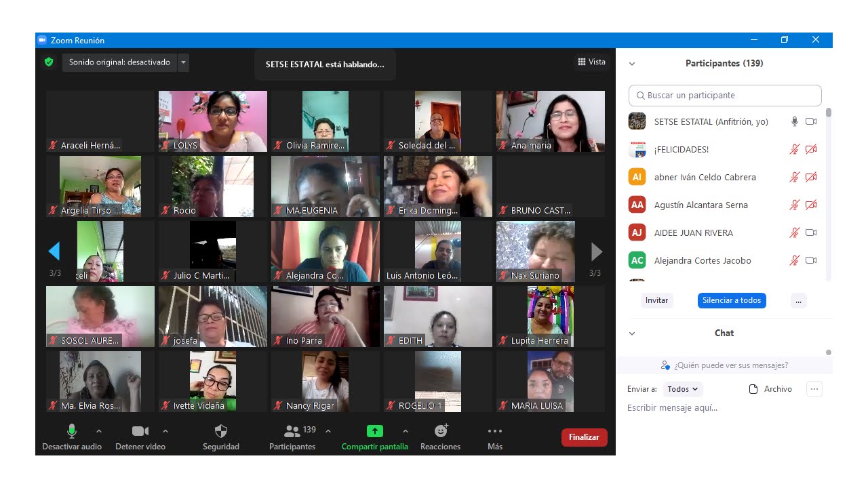Expand video options caret beside Detener video
Viewport: 868px width, 488px height.
165,431
